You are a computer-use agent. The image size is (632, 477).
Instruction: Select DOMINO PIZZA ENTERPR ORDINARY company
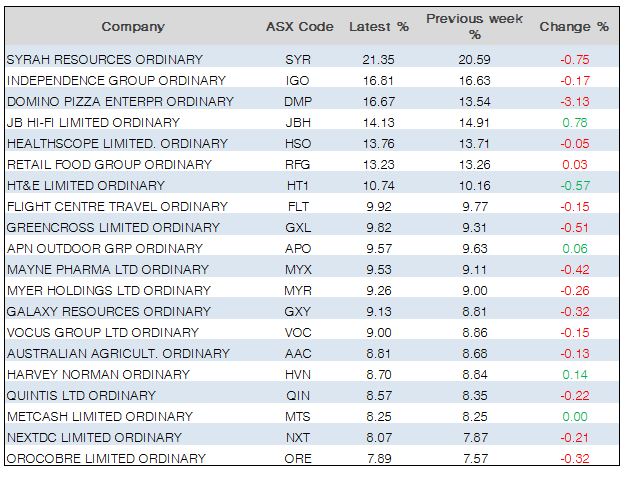coord(120,101)
